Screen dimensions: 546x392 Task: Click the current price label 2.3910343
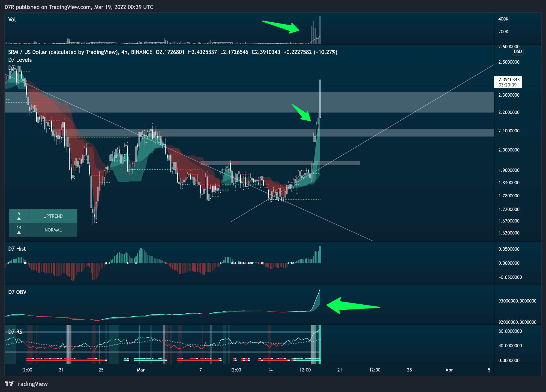pos(509,79)
